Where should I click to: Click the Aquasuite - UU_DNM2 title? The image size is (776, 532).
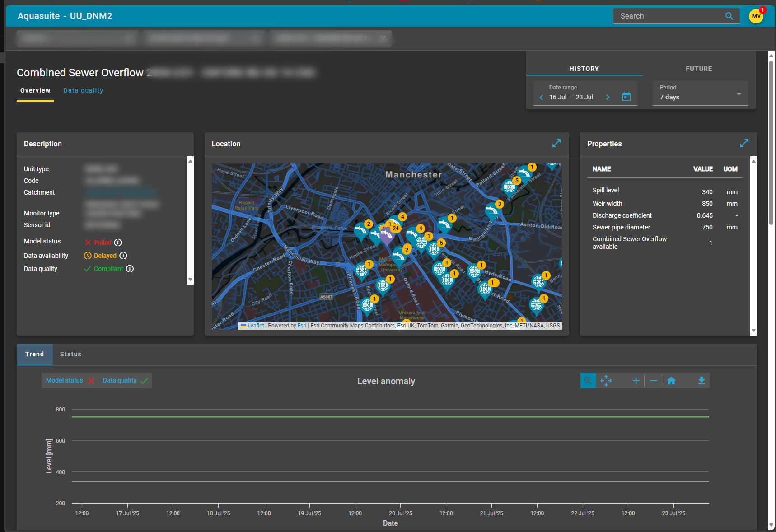tap(65, 16)
